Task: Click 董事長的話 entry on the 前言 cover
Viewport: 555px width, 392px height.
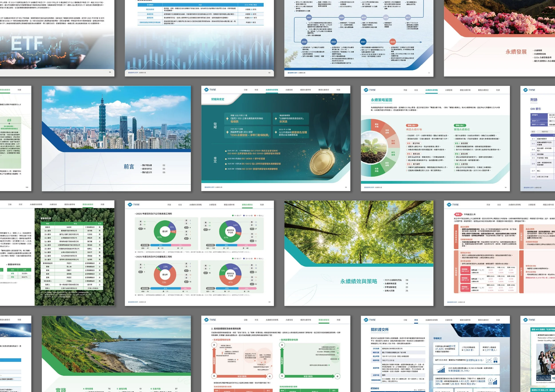Action: 147,169
